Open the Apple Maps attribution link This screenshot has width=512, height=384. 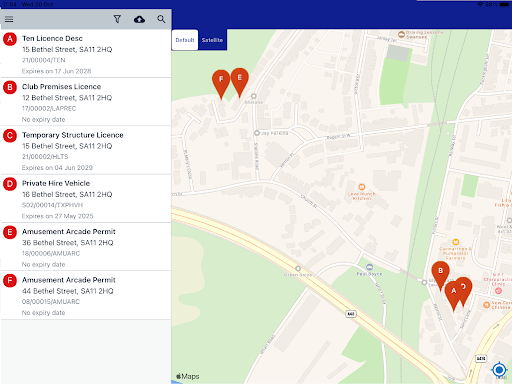pyautogui.click(x=188, y=376)
